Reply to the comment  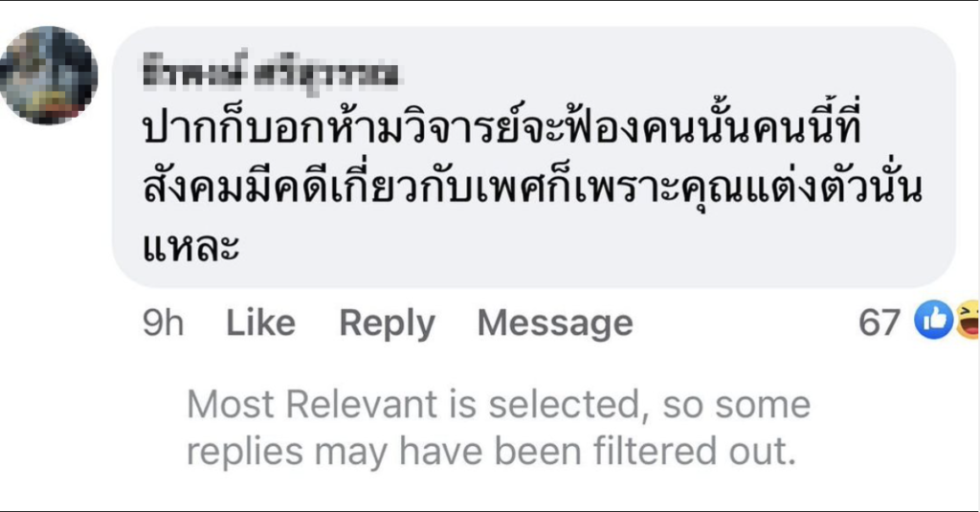click(x=387, y=323)
